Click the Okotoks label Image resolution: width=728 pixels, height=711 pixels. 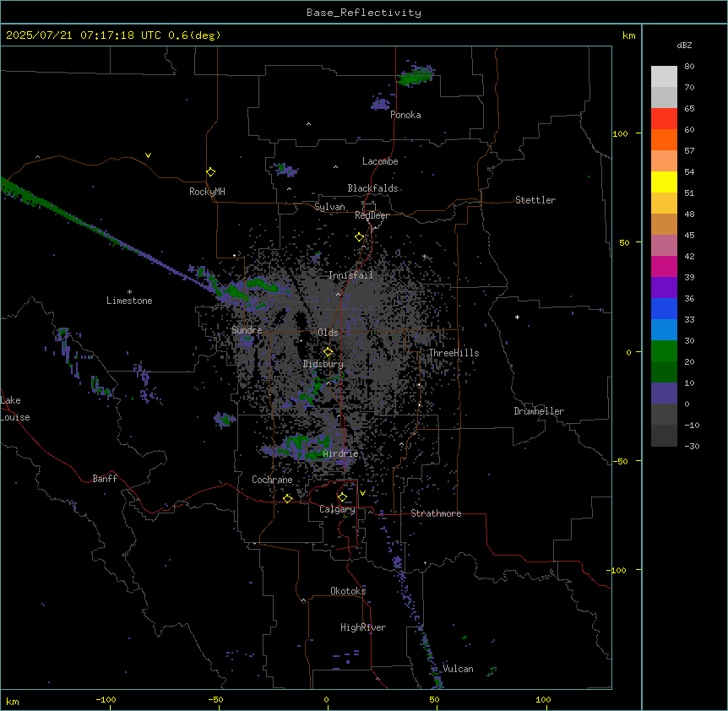348,591
